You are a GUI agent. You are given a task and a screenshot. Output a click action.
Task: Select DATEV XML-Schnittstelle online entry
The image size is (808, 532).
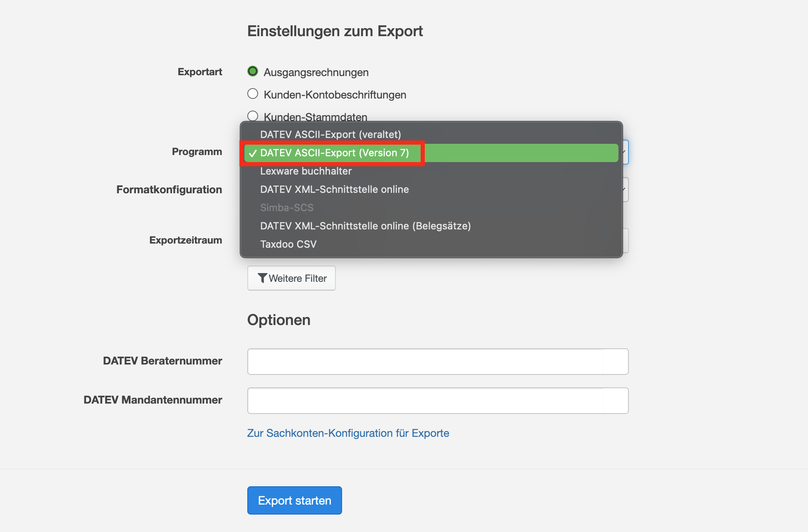(431, 190)
